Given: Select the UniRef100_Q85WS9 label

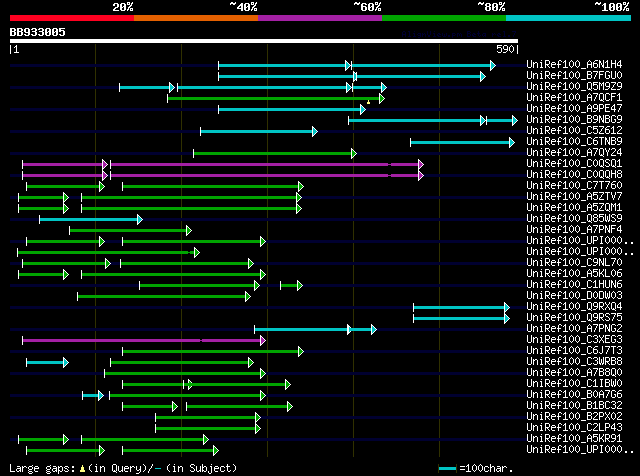Looking at the screenshot, I should click(x=574, y=219).
